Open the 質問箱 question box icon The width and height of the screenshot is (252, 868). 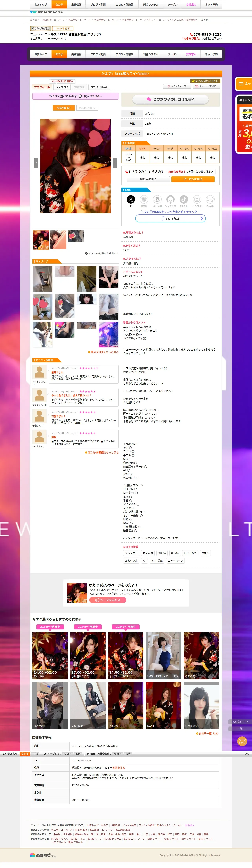[x=144, y=199]
